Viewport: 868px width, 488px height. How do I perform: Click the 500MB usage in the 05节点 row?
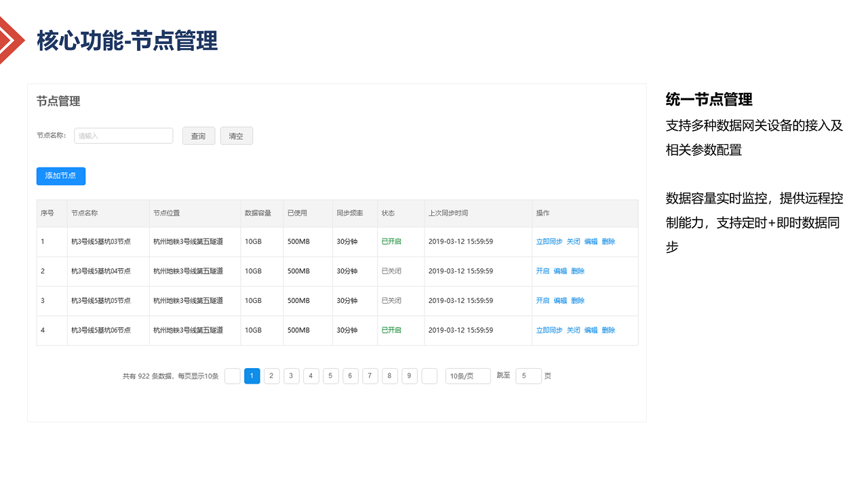298,300
